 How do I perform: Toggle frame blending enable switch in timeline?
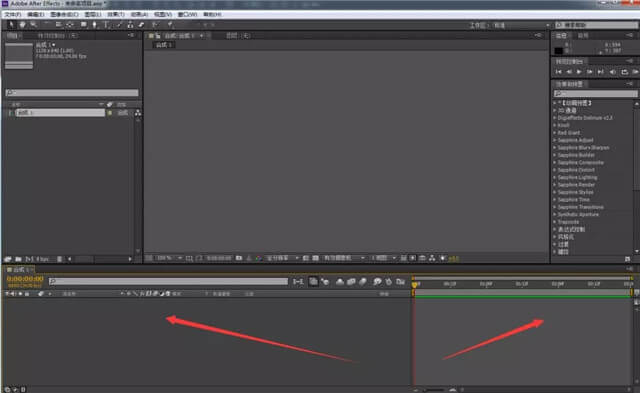tap(351, 282)
